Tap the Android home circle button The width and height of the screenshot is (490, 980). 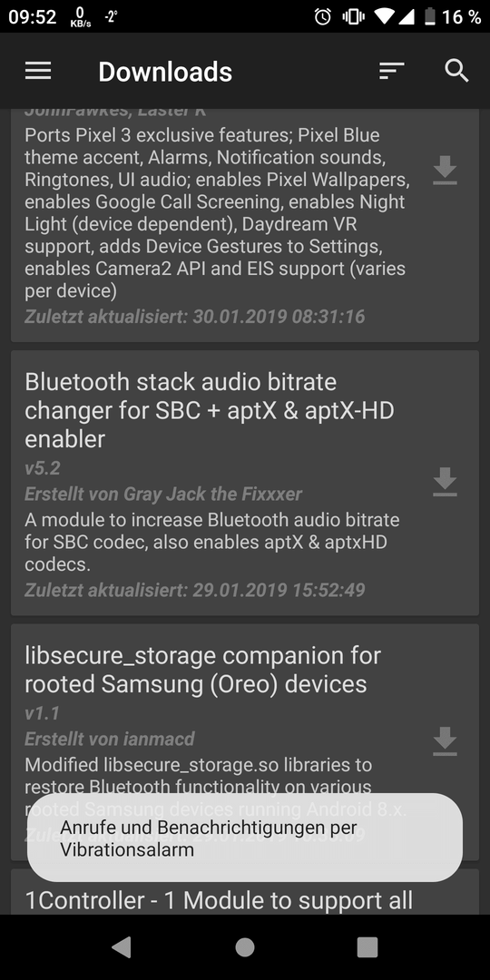(245, 946)
